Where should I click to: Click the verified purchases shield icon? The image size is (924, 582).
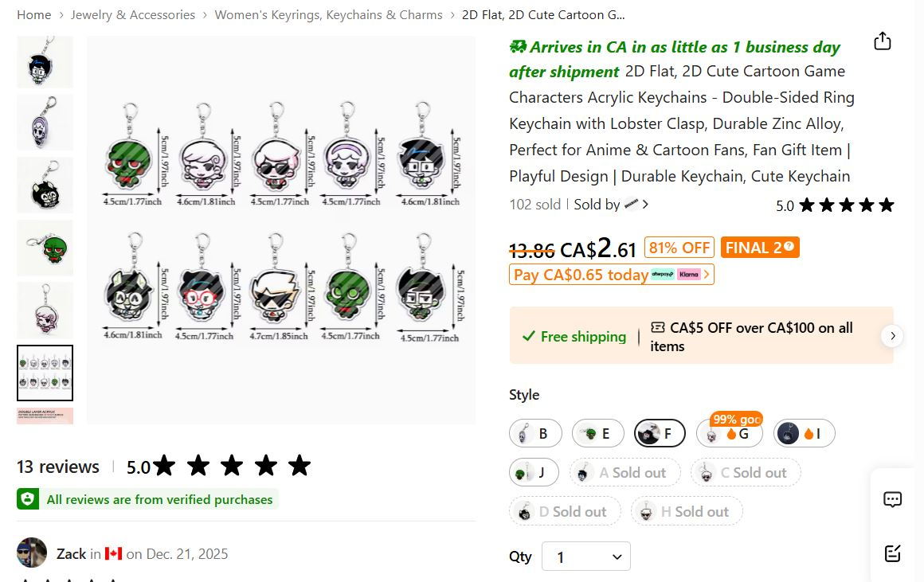point(28,499)
